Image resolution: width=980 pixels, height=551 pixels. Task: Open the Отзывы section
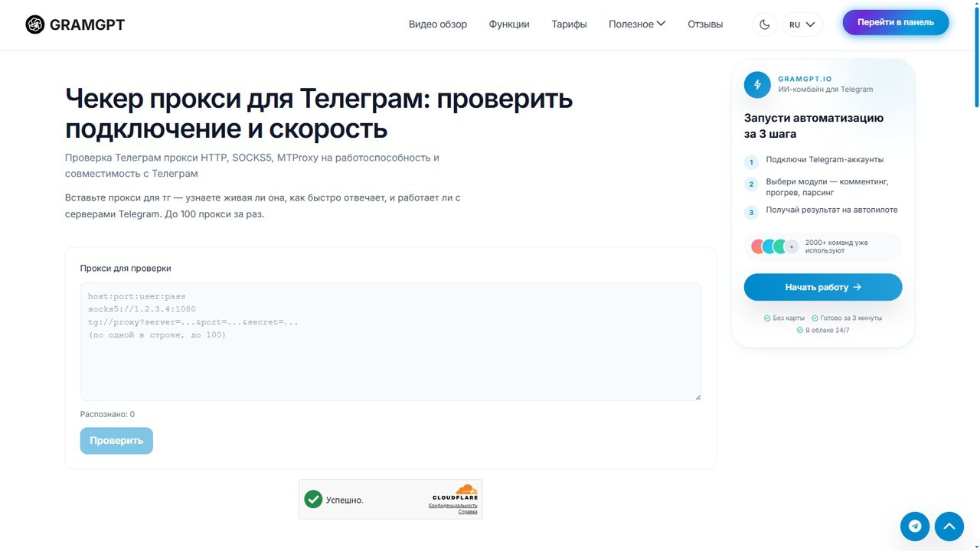tap(705, 24)
